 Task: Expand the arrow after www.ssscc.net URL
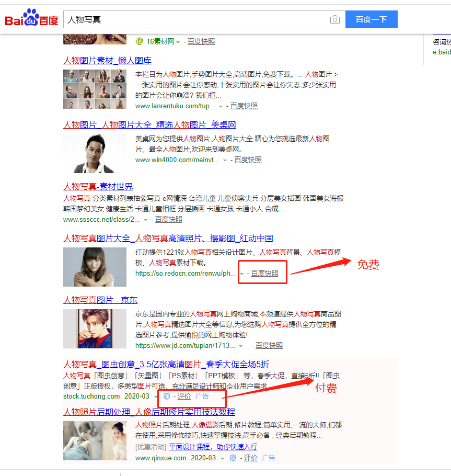[x=145, y=220]
